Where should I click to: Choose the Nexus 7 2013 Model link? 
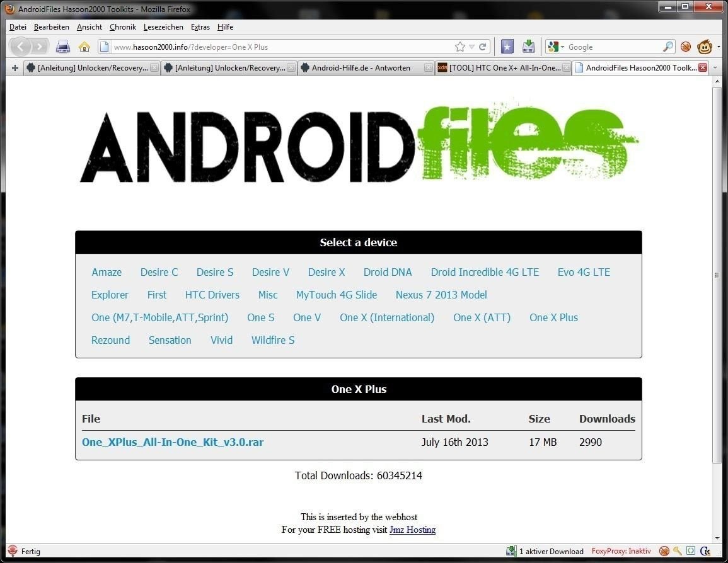point(441,295)
